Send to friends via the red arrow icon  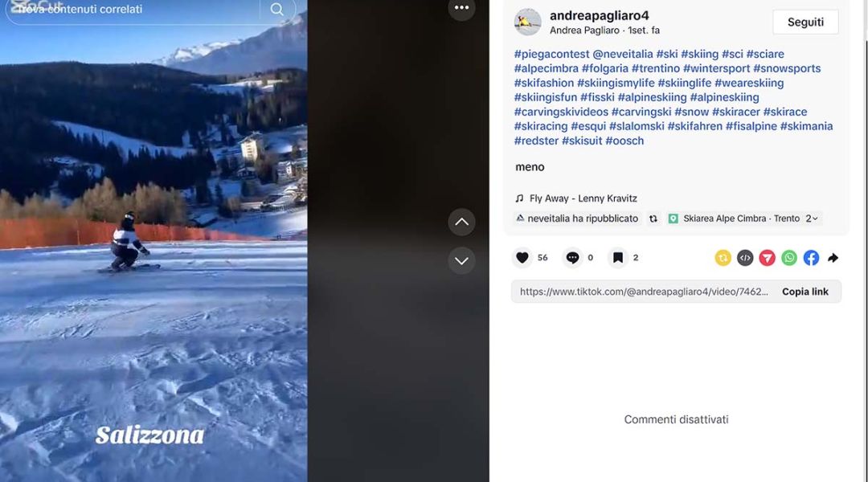[x=767, y=258]
